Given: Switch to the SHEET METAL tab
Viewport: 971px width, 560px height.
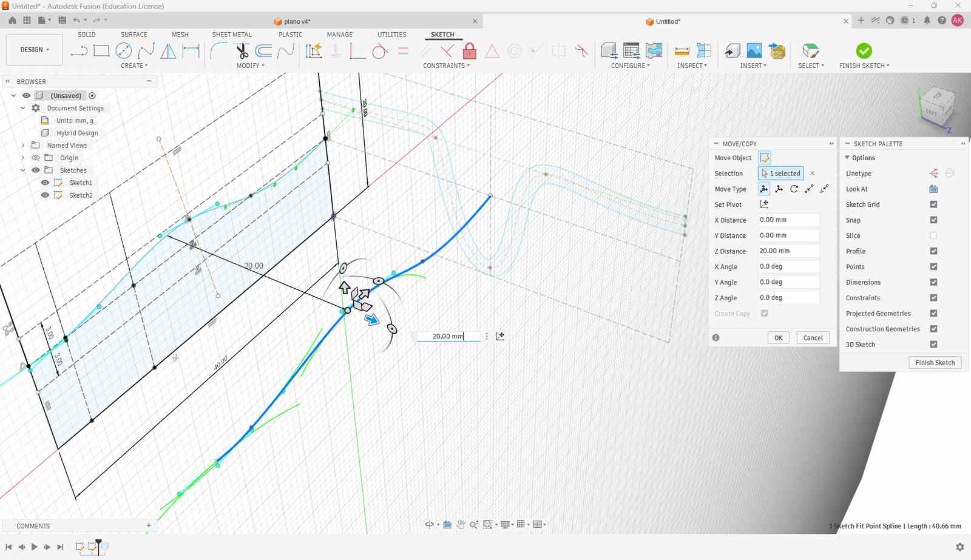Looking at the screenshot, I should click(x=232, y=35).
